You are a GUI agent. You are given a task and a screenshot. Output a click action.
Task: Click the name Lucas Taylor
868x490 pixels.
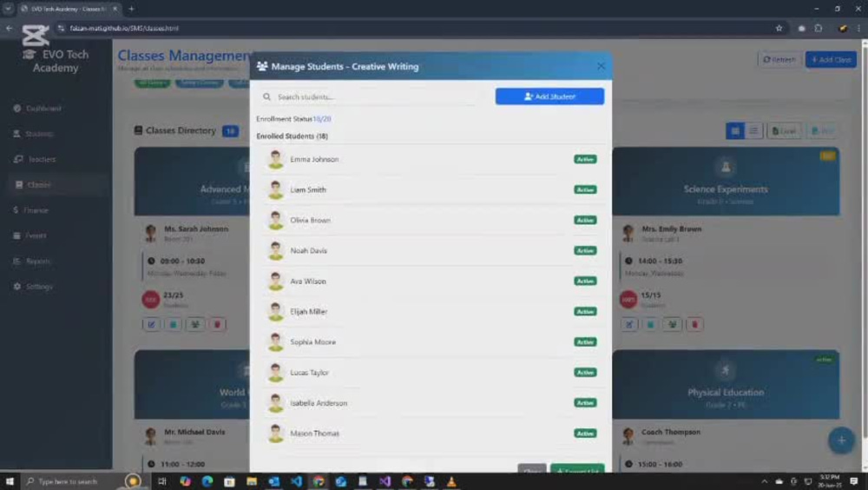point(309,373)
